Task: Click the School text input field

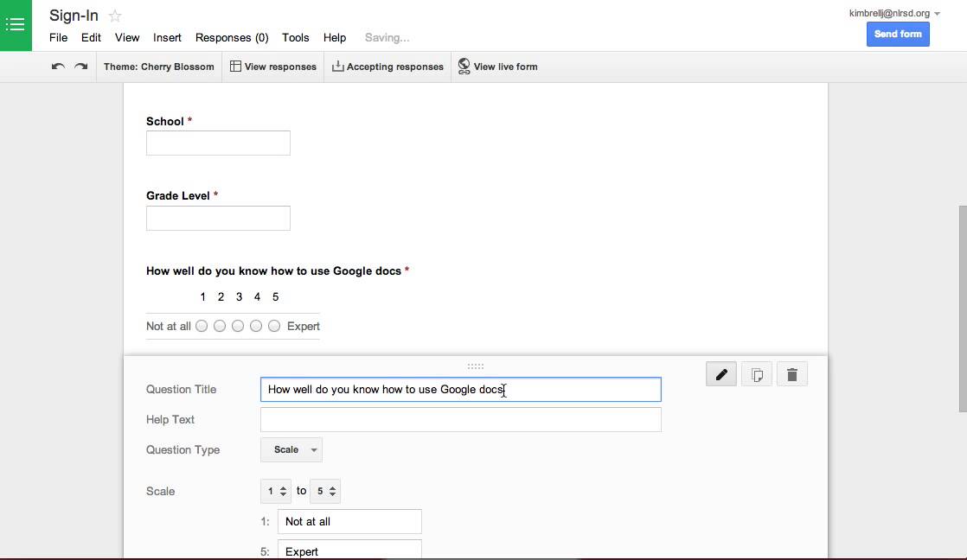Action: pyautogui.click(x=218, y=143)
